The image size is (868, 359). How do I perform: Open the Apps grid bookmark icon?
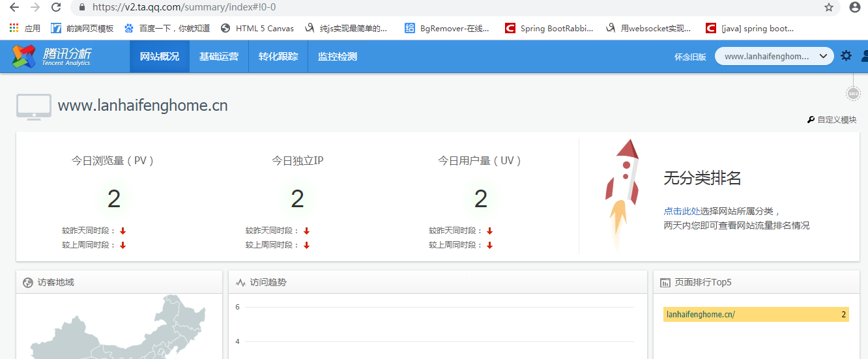tap(14, 28)
